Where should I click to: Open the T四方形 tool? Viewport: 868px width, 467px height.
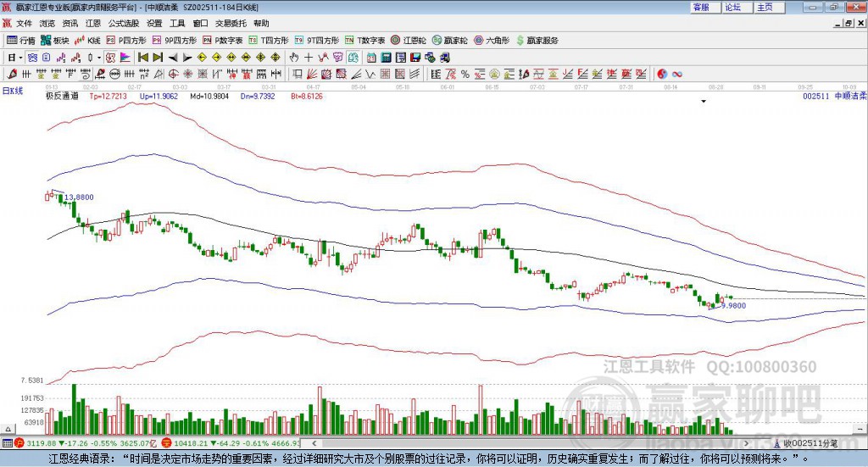269,41
